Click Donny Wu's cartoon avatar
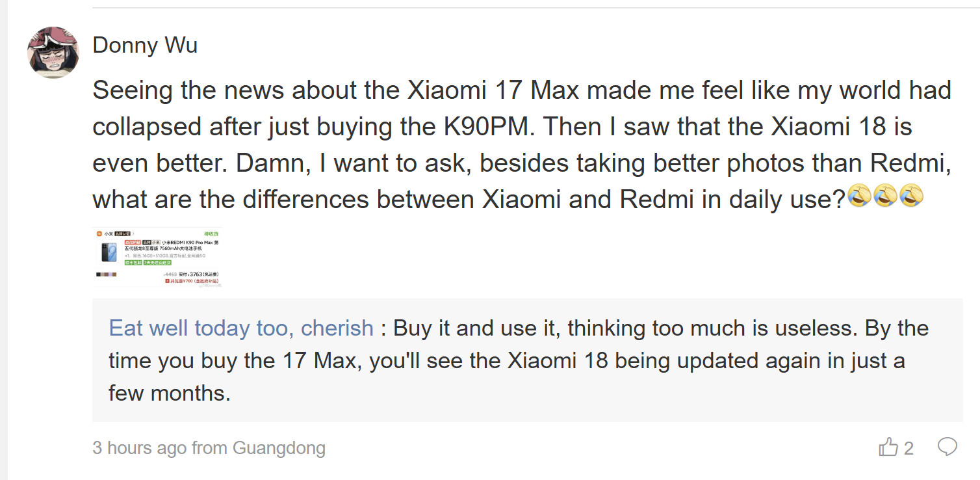This screenshot has height=480, width=980. [53, 53]
